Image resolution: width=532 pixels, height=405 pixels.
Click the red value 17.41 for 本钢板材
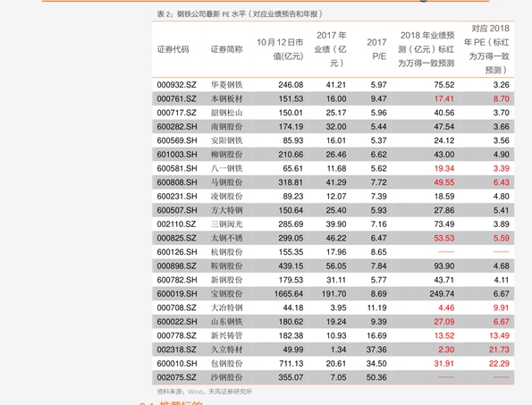point(444,98)
